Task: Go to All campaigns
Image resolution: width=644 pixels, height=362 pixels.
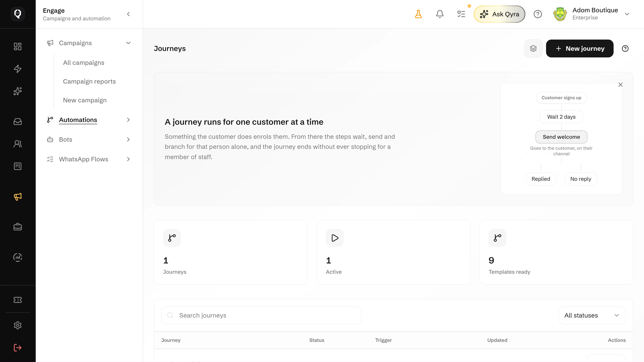Action: coord(83,63)
